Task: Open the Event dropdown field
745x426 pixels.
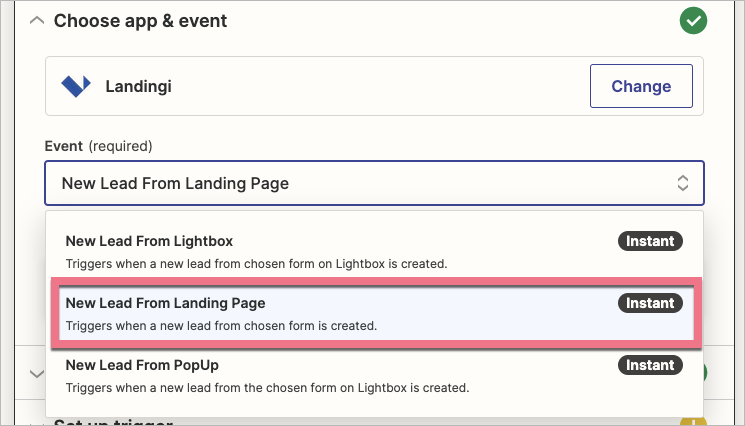Action: tap(374, 183)
